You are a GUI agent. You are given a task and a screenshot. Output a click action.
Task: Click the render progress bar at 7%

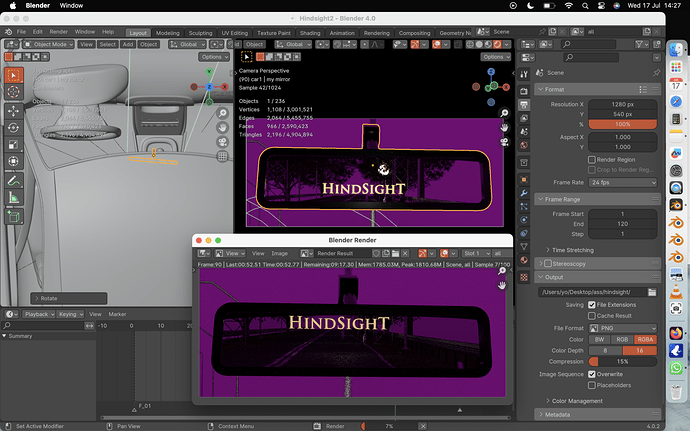pyautogui.click(x=389, y=426)
